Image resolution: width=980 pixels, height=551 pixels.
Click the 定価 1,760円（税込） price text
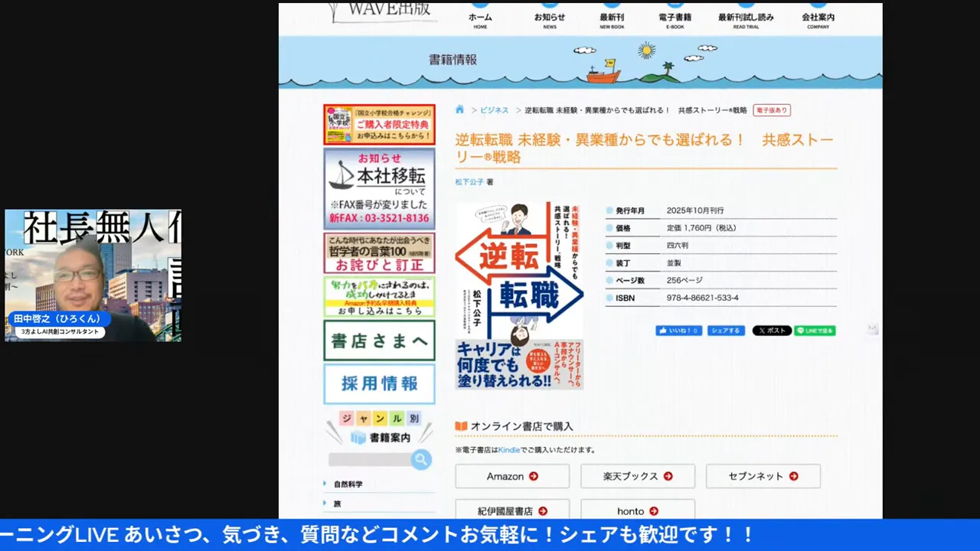tap(701, 228)
